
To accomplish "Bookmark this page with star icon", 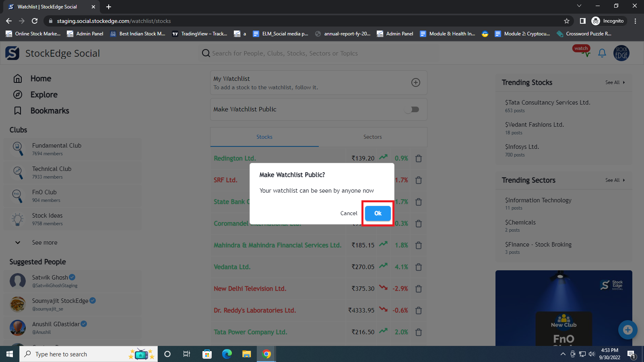I will tap(567, 21).
